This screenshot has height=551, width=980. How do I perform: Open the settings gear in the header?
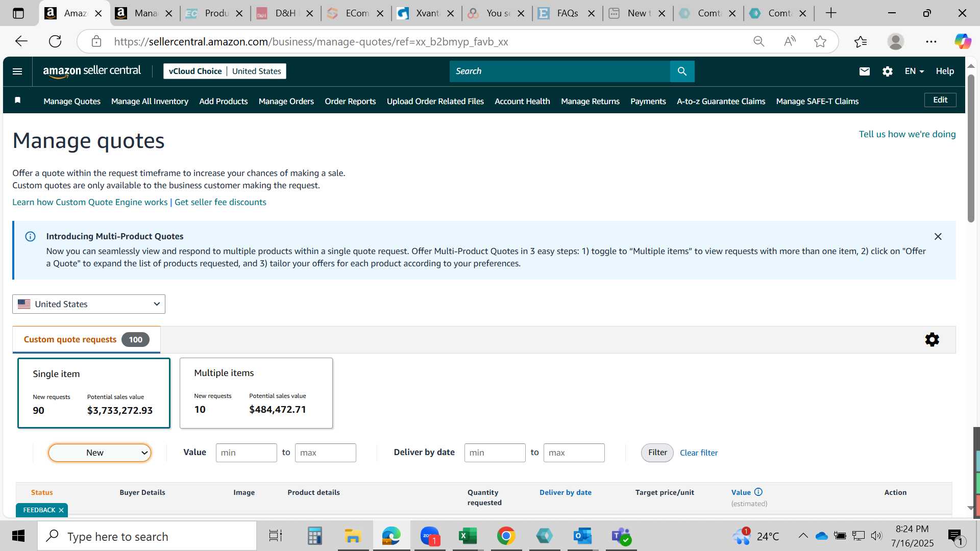(888, 71)
